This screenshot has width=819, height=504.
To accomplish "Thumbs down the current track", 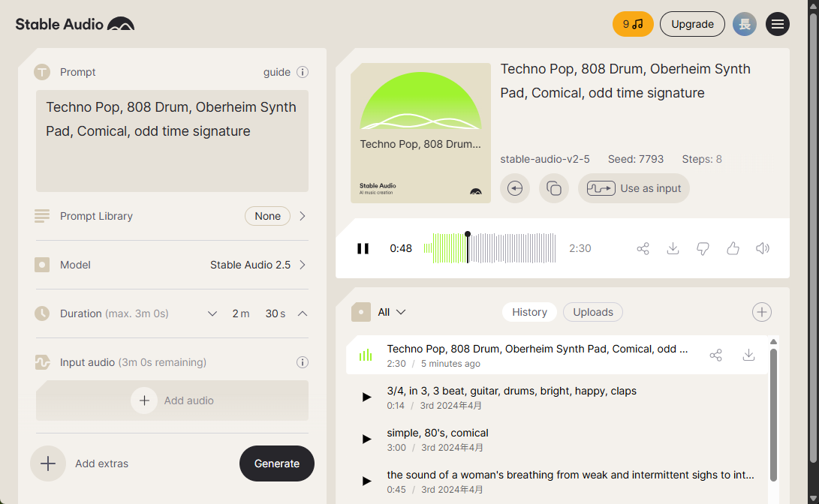I will pos(703,248).
